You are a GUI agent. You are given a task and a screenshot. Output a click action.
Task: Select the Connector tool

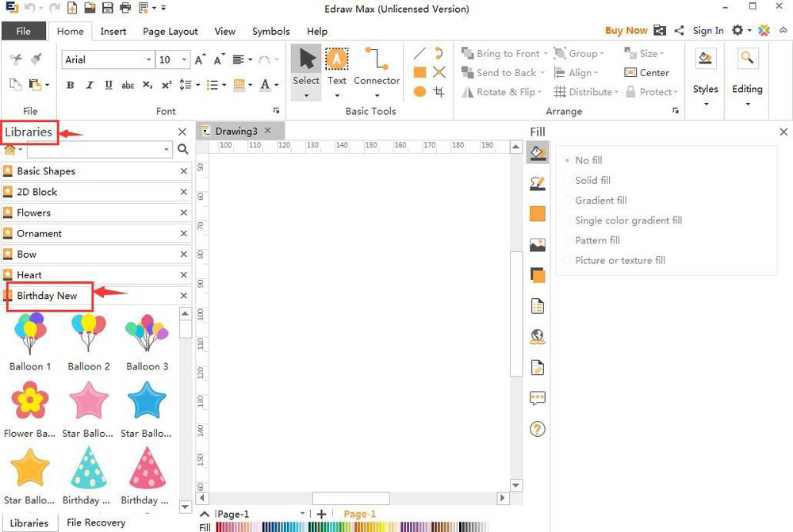tap(377, 67)
